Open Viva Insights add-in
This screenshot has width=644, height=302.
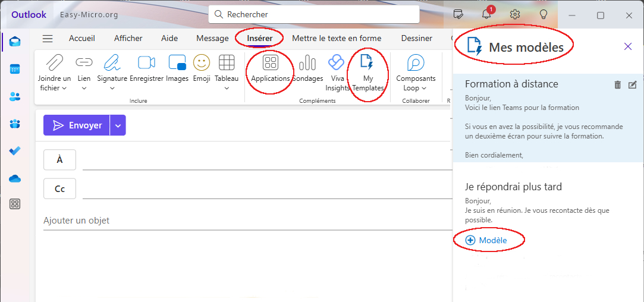coord(337,73)
